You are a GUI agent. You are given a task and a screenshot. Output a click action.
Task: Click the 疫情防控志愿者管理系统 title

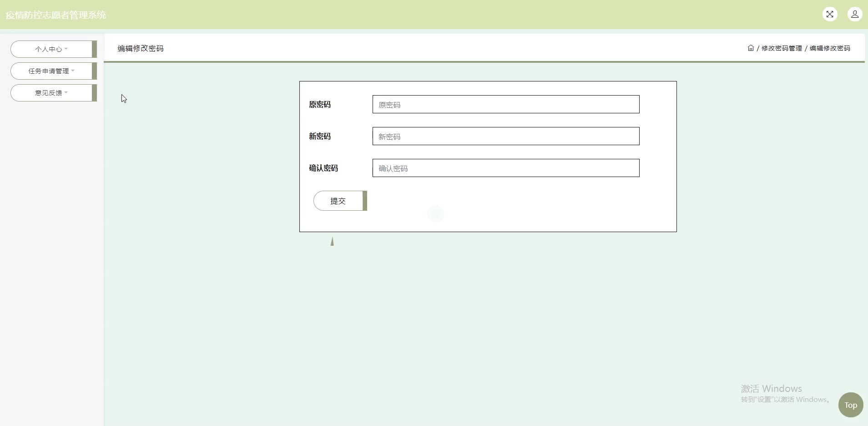click(x=56, y=15)
